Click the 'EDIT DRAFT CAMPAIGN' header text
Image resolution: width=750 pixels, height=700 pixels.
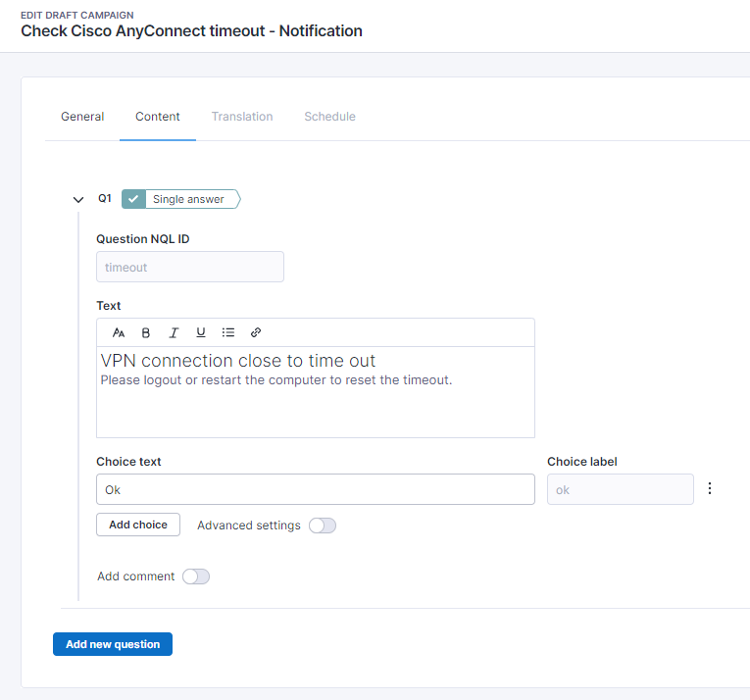77,16
